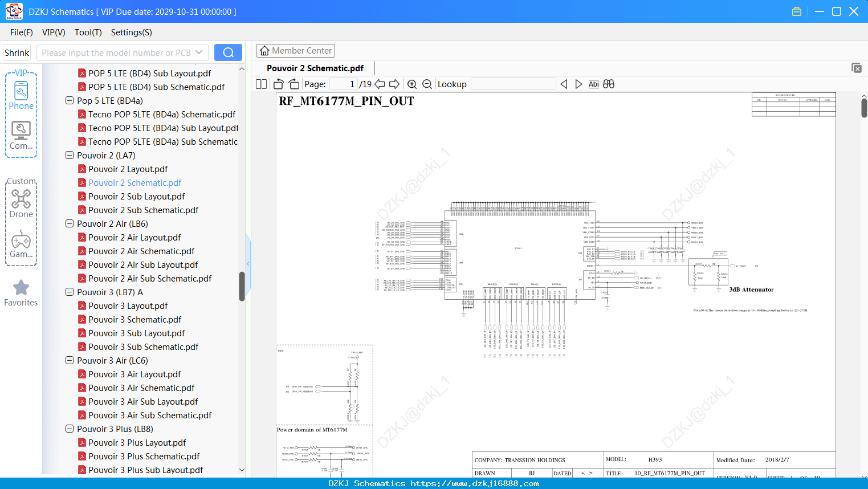Click file tree scroll-up arrow

[x=242, y=69]
